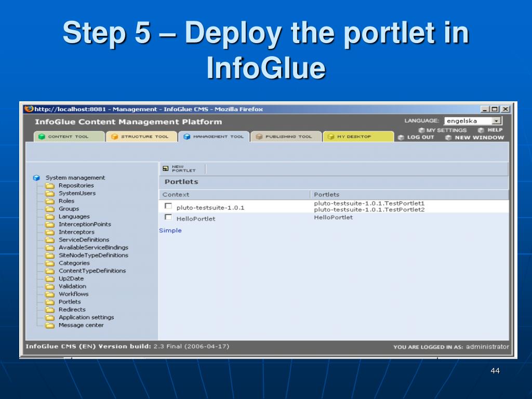Open the SystemUsers folder icon
Viewport: 532px width, 399px height.
pos(50,193)
